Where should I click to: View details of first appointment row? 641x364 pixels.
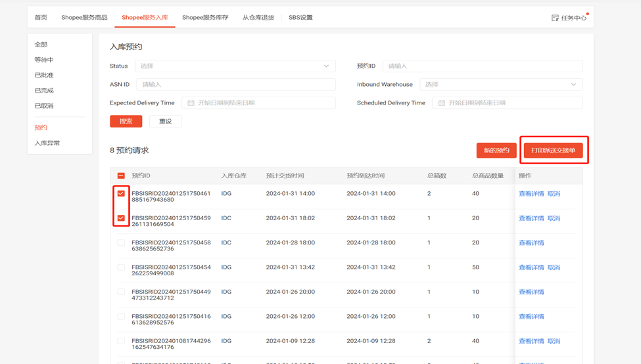tap(531, 194)
